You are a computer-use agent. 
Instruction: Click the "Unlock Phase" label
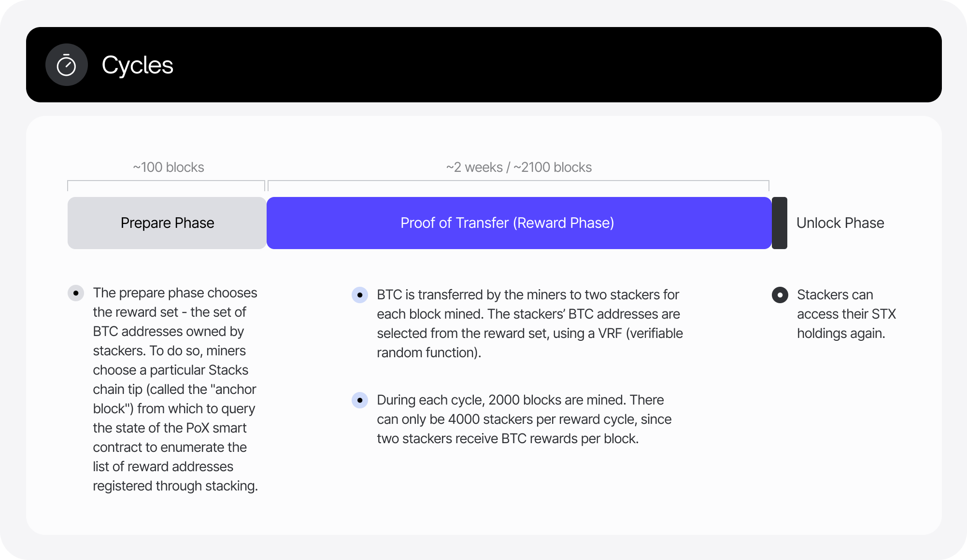[840, 223]
